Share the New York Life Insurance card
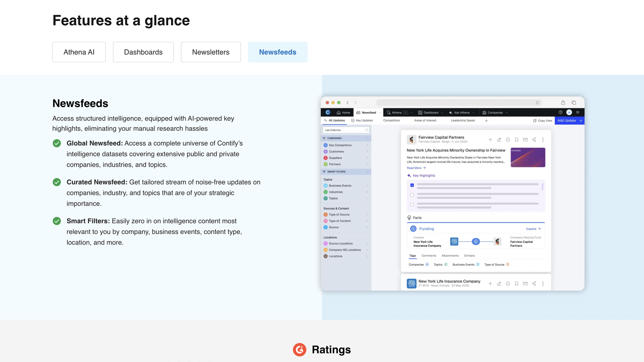Image resolution: width=644 pixels, height=362 pixels. (534, 284)
